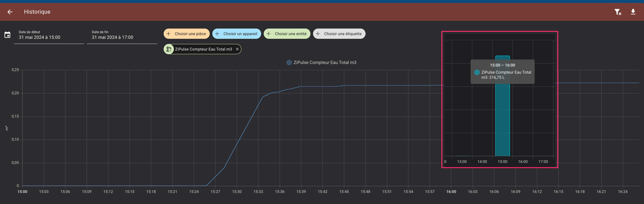This screenshot has width=644, height=204.
Task: Click the Historique page title
Action: pos(37,12)
